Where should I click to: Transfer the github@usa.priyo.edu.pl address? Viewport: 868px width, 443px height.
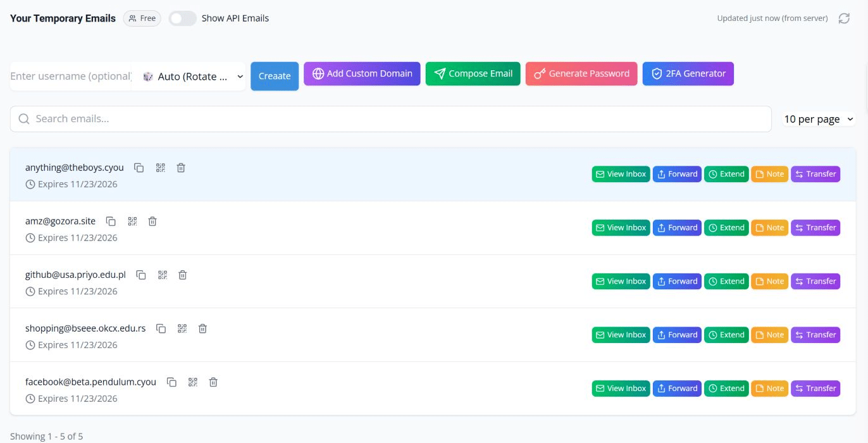tap(815, 281)
